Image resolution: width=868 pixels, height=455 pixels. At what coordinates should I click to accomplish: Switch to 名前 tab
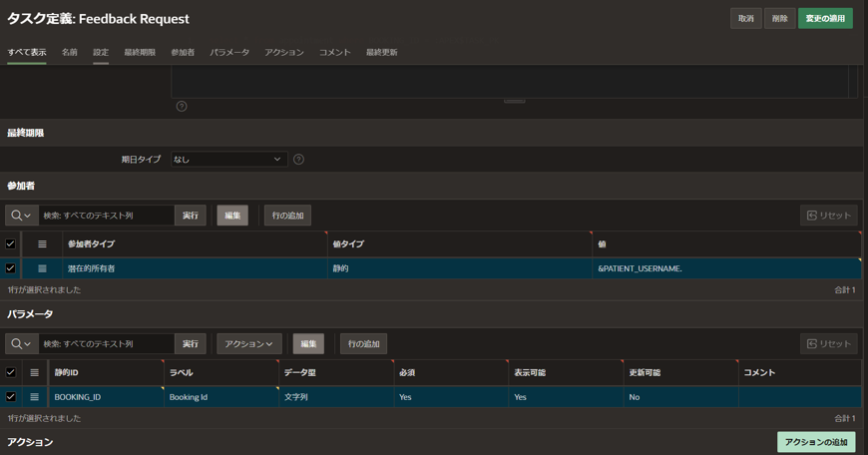[70, 52]
